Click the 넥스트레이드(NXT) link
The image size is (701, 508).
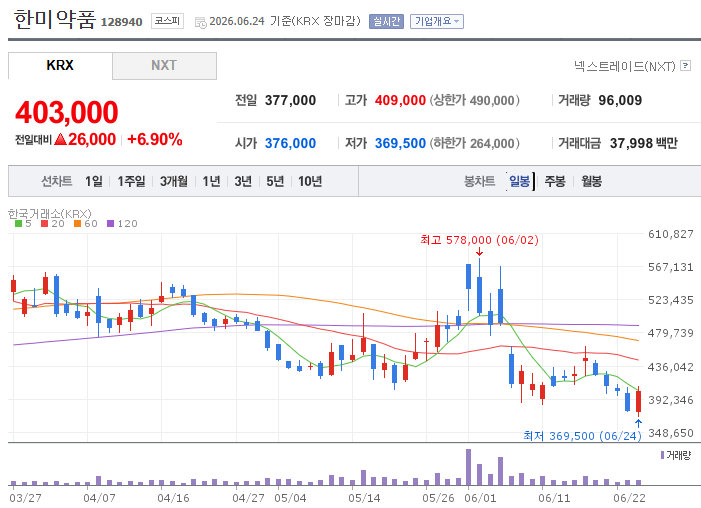[x=625, y=66]
